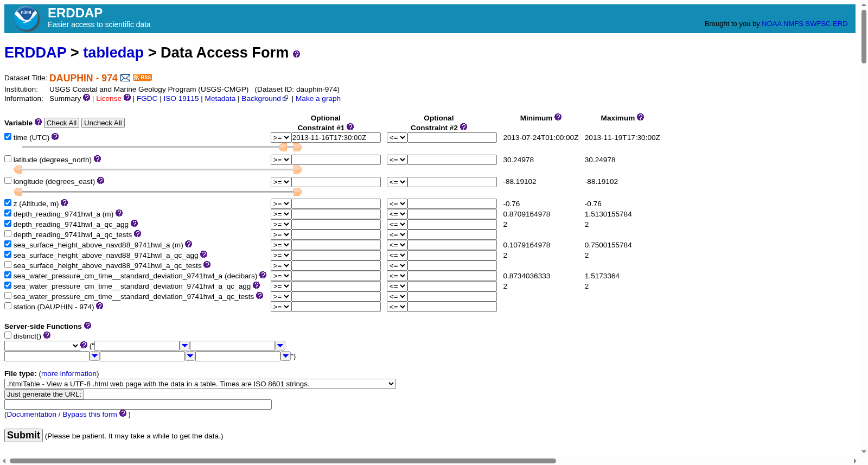Click the Check All button
The image size is (868, 465).
point(61,123)
